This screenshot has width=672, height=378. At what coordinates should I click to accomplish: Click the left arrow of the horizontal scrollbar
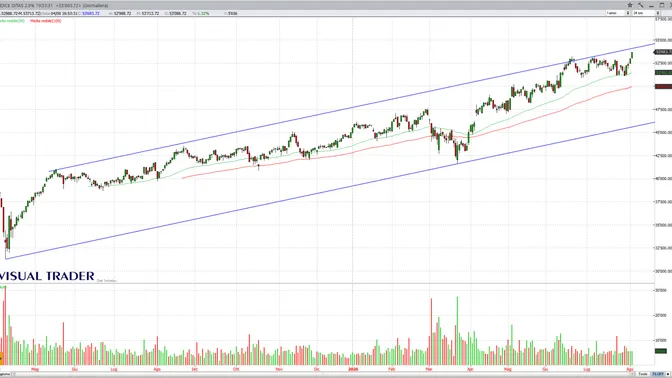click(x=15, y=375)
